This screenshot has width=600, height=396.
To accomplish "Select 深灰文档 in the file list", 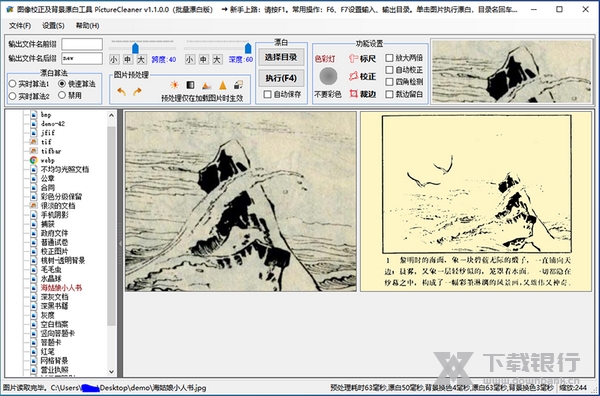I will click(x=54, y=297).
